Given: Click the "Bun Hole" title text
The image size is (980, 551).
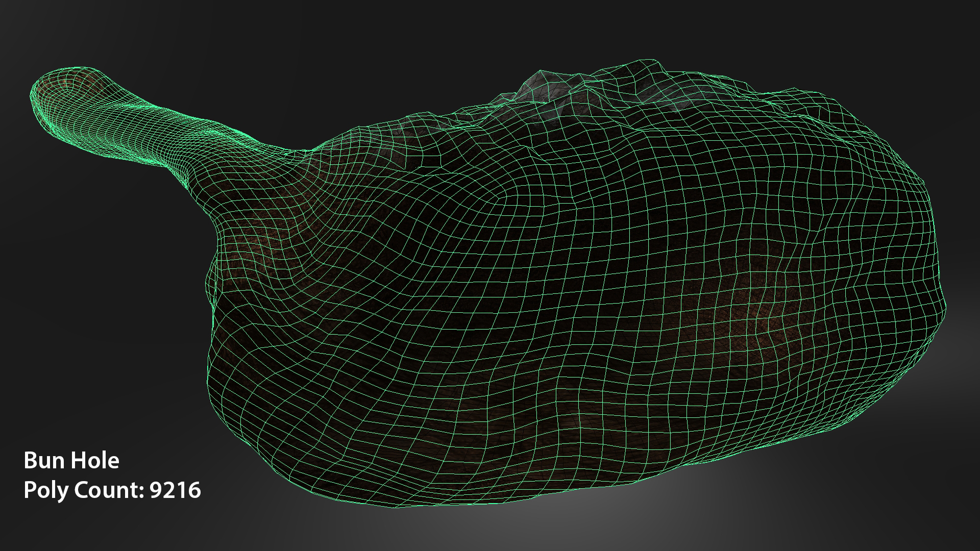Looking at the screenshot, I should click(71, 461).
